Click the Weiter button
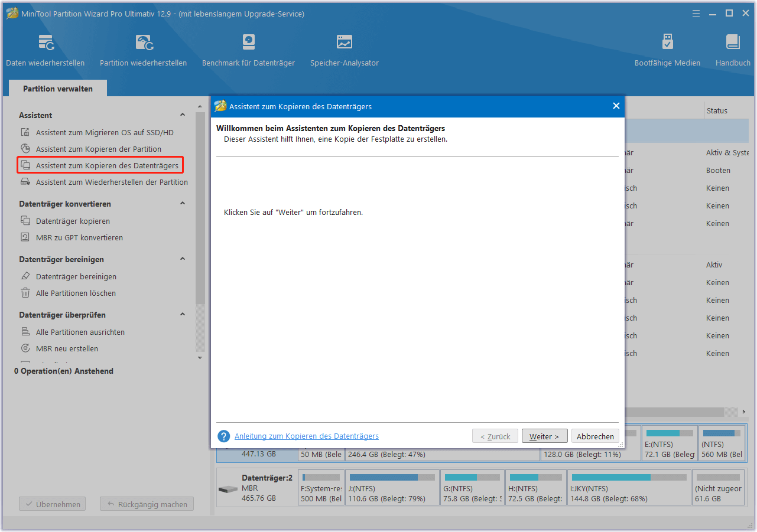757x532 pixels. (x=544, y=436)
